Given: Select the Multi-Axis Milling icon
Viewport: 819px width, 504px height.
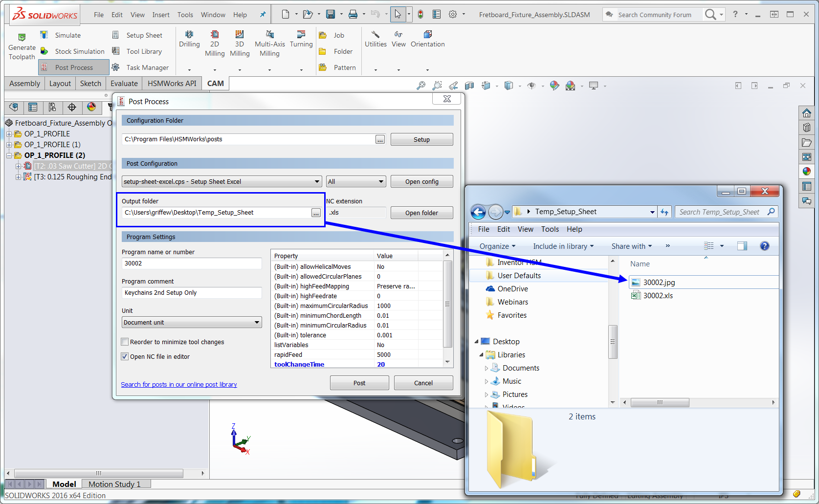Looking at the screenshot, I should pyautogui.click(x=270, y=34).
